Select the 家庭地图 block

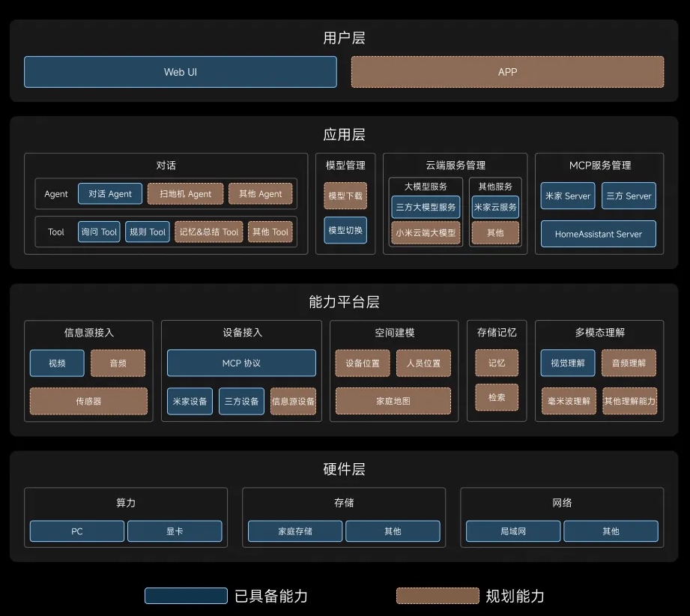tap(393, 401)
